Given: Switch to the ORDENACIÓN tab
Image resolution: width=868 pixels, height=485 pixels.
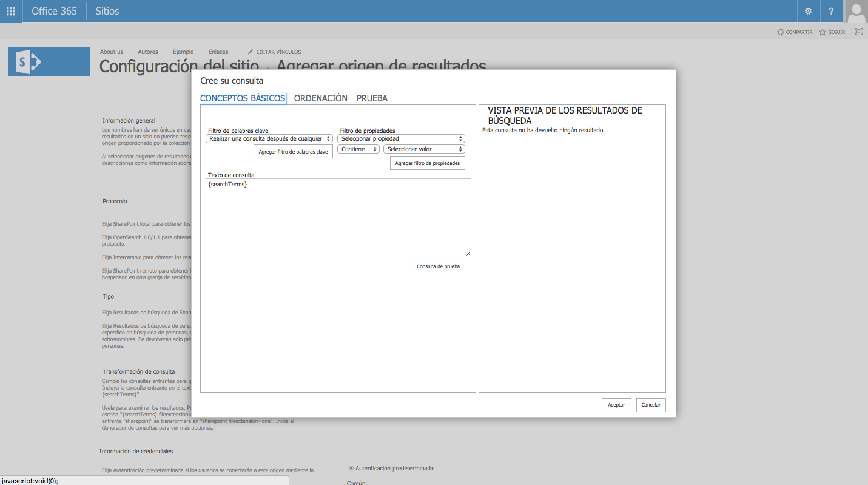Looking at the screenshot, I should click(321, 98).
